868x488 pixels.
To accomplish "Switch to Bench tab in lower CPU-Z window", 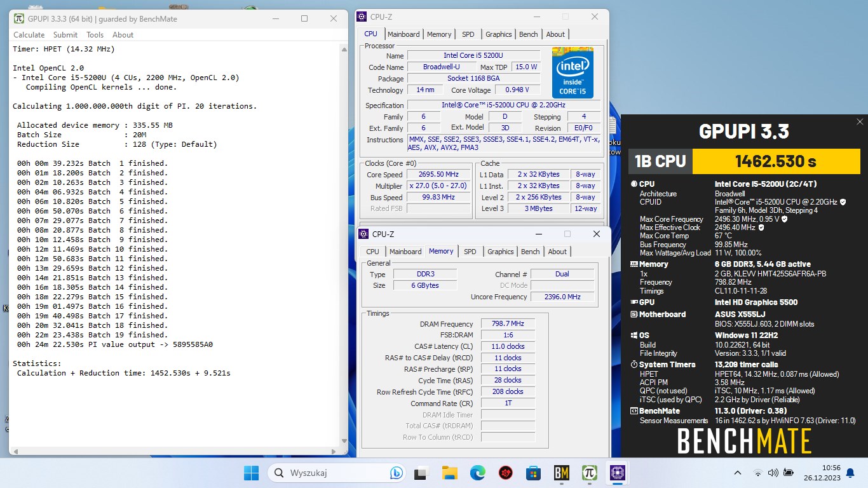I will [531, 252].
